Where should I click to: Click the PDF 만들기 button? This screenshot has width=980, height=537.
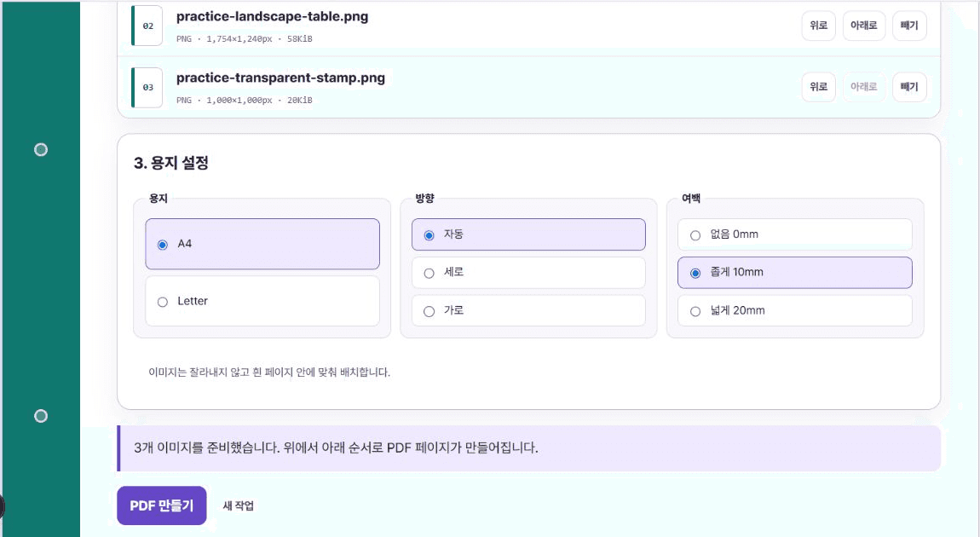coord(162,505)
